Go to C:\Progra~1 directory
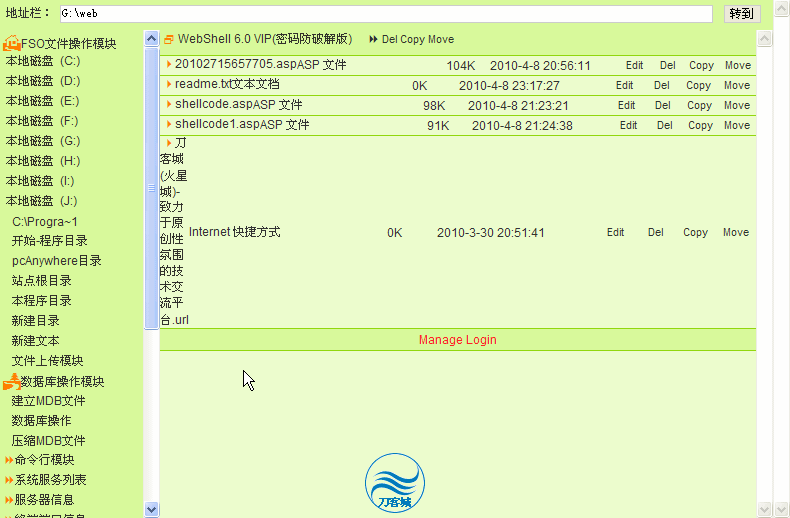This screenshot has height=518, width=790. tap(45, 222)
